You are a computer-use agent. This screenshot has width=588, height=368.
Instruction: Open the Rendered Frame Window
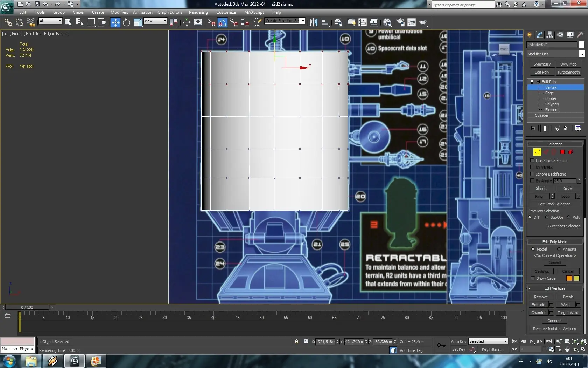click(412, 22)
